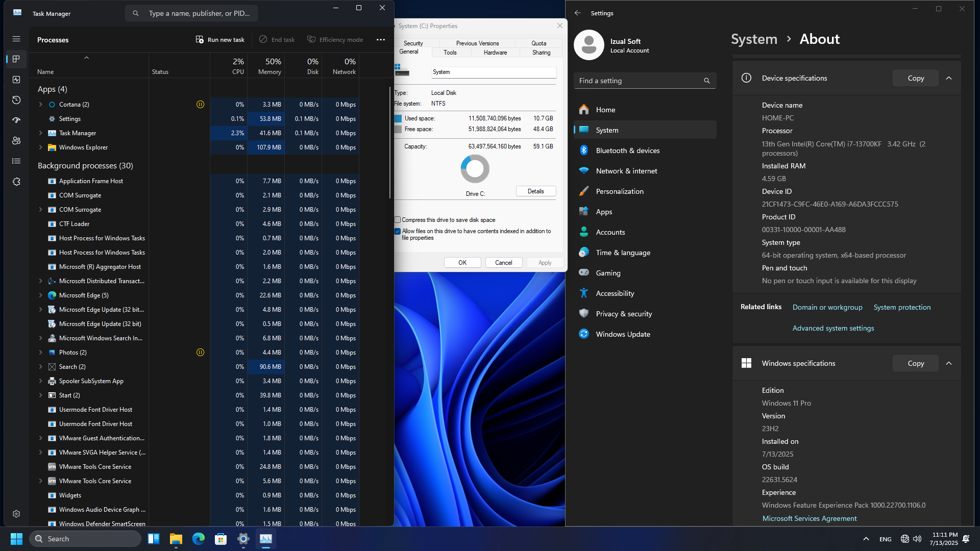Screen dimensions: 980x551
Task: Open Windows Start button on taskbar
Action: coord(16,539)
